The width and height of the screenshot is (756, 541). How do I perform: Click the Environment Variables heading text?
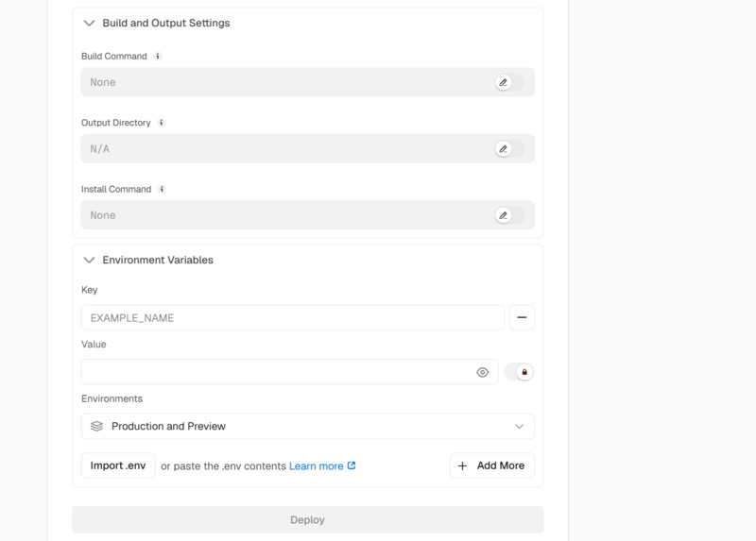(158, 261)
